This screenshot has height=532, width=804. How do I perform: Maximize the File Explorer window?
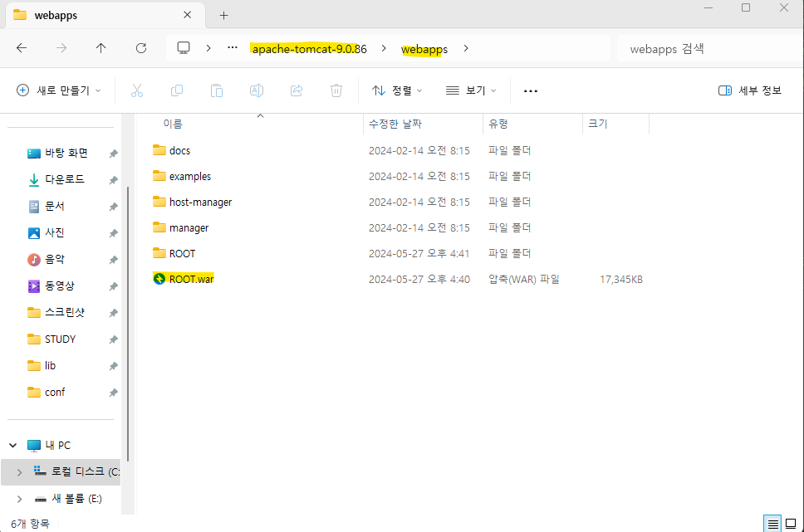tap(746, 7)
